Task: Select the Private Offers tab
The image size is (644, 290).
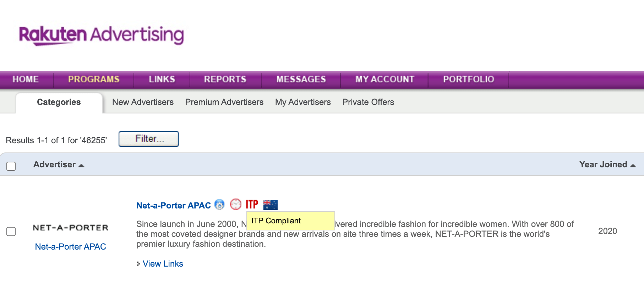Action: click(x=368, y=102)
